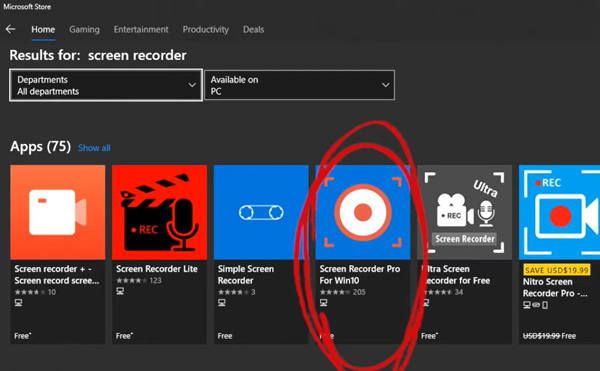Expand the Departments dropdown
The width and height of the screenshot is (600, 371).
coord(106,85)
